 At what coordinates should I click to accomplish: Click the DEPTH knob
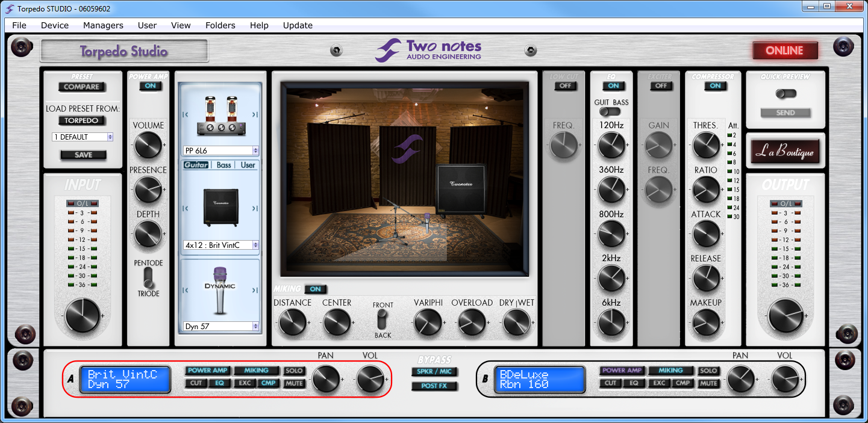click(x=148, y=234)
